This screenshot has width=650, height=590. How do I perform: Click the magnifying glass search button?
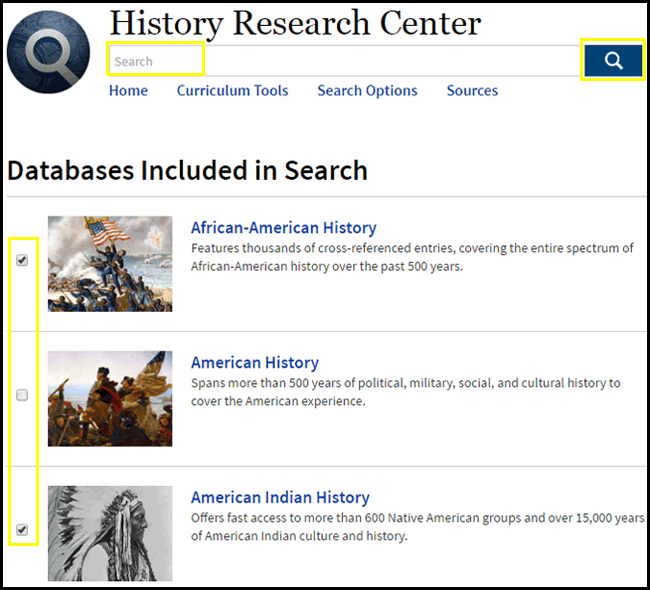613,61
